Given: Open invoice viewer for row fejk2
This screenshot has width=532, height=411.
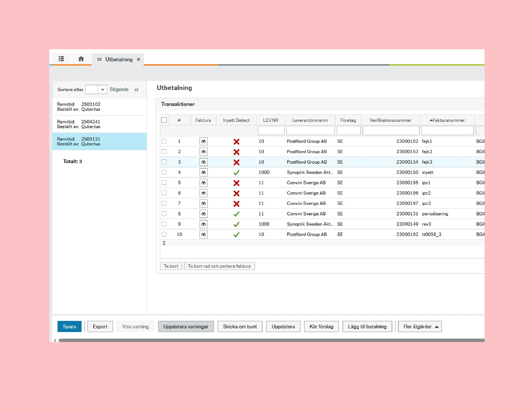Looking at the screenshot, I should point(203,152).
